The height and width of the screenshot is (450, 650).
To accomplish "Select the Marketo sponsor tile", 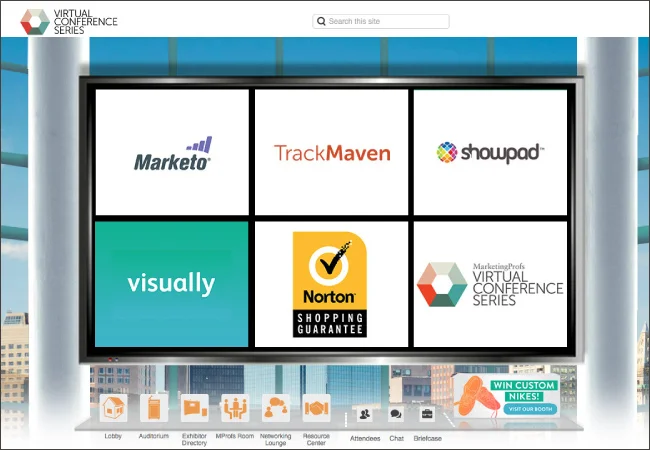I will tap(172, 152).
